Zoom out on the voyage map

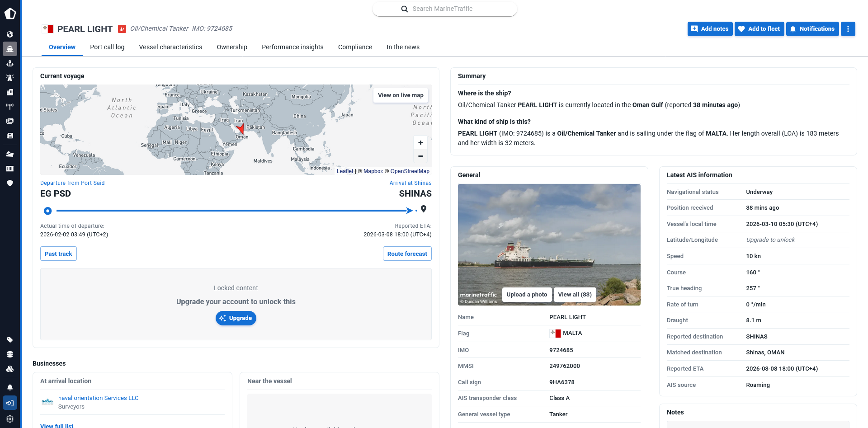click(420, 156)
